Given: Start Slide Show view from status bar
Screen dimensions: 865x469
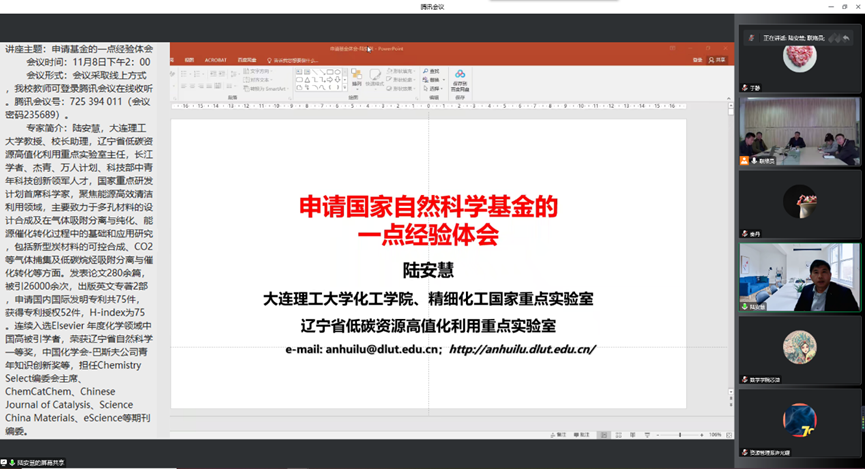Looking at the screenshot, I should (x=647, y=435).
